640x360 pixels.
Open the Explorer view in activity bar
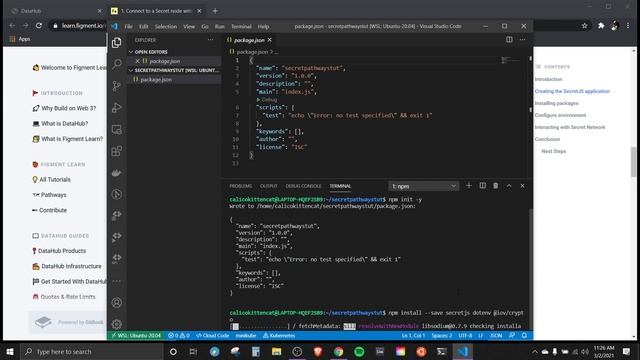[x=117, y=42]
